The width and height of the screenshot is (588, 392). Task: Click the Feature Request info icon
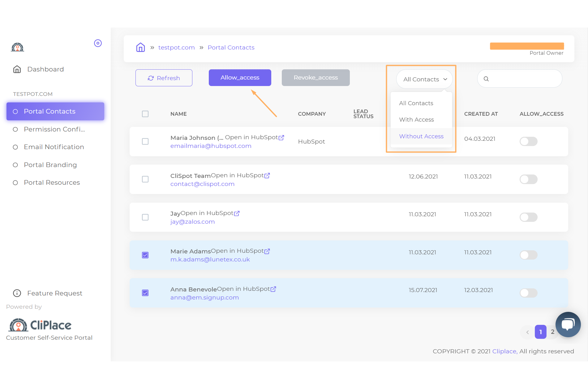(x=17, y=293)
